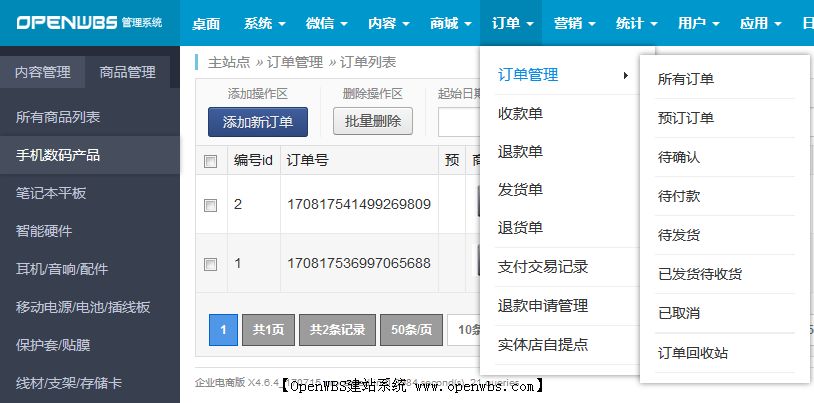Image resolution: width=814 pixels, height=403 pixels.
Task: Select 所有订单 from the submenu
Action: tap(686, 79)
